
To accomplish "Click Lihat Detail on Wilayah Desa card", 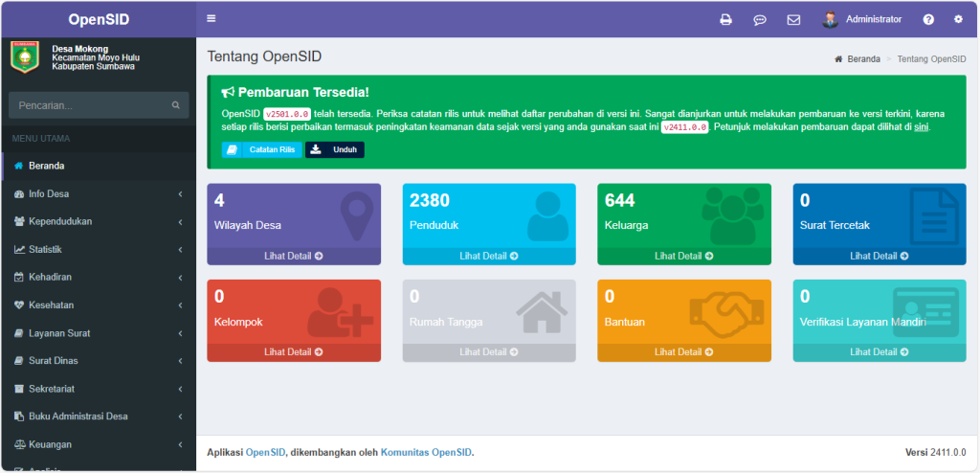I will [294, 256].
